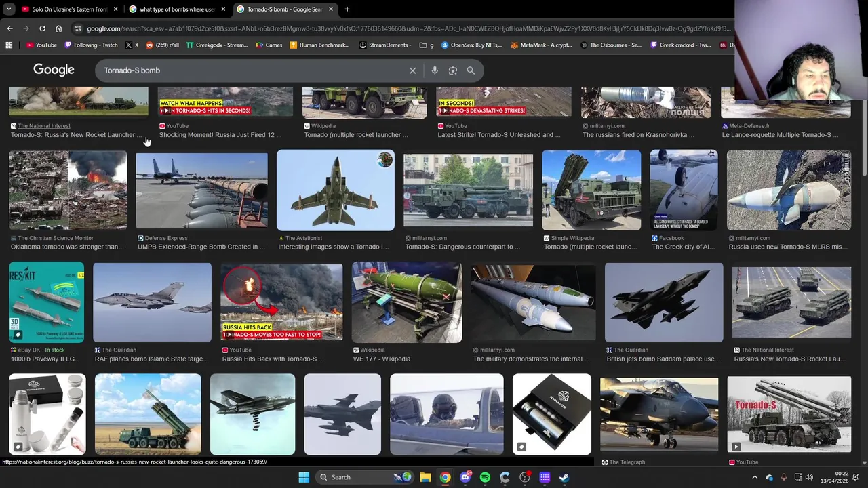
Task: Open the Simple Wikipedia rocket launcher image
Action: click(591, 190)
